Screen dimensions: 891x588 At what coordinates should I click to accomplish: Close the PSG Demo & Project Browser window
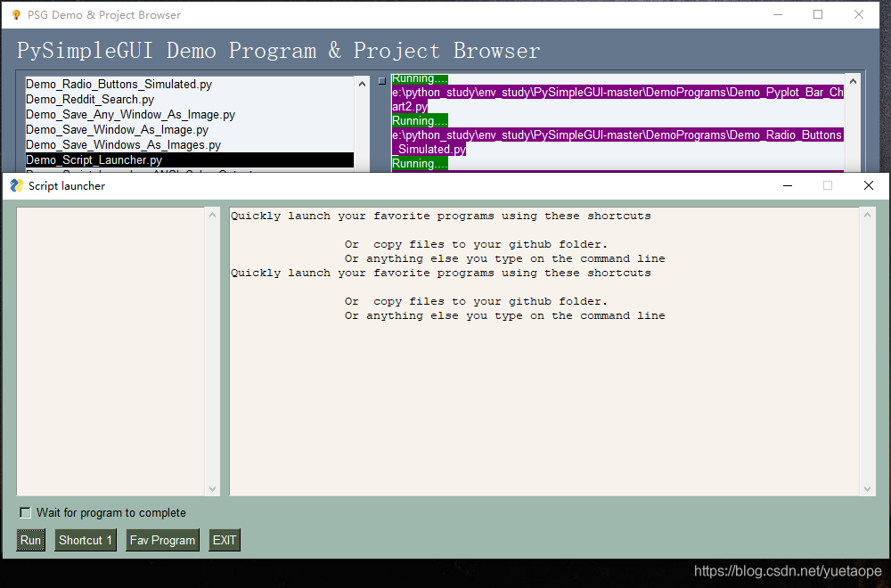point(859,15)
